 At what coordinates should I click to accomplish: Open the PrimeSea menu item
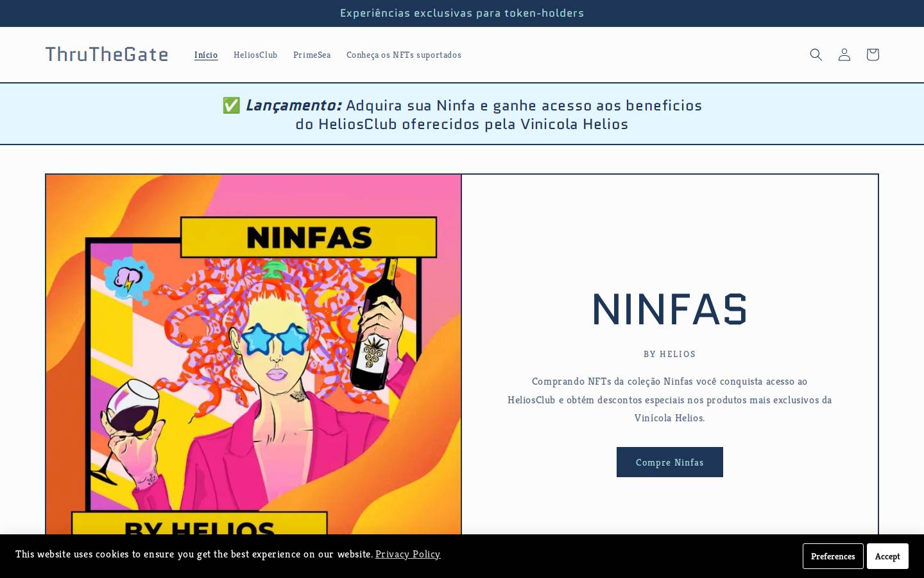pyautogui.click(x=312, y=55)
